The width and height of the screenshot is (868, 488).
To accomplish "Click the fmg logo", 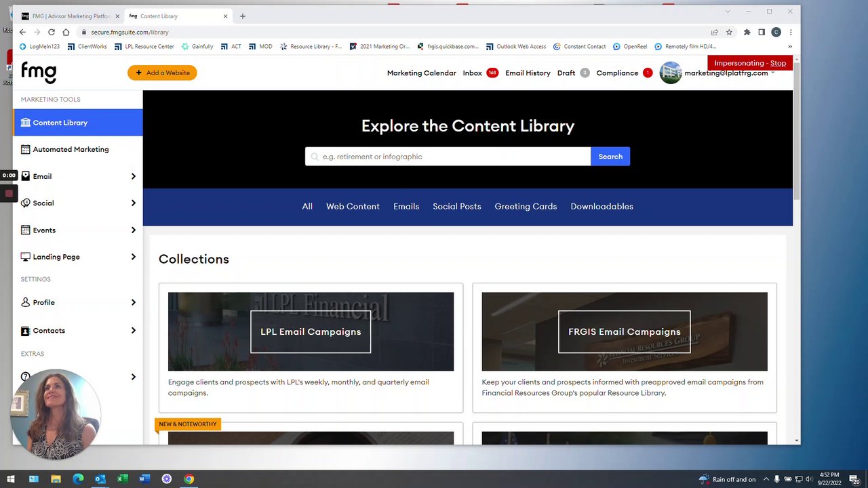I will [39, 72].
